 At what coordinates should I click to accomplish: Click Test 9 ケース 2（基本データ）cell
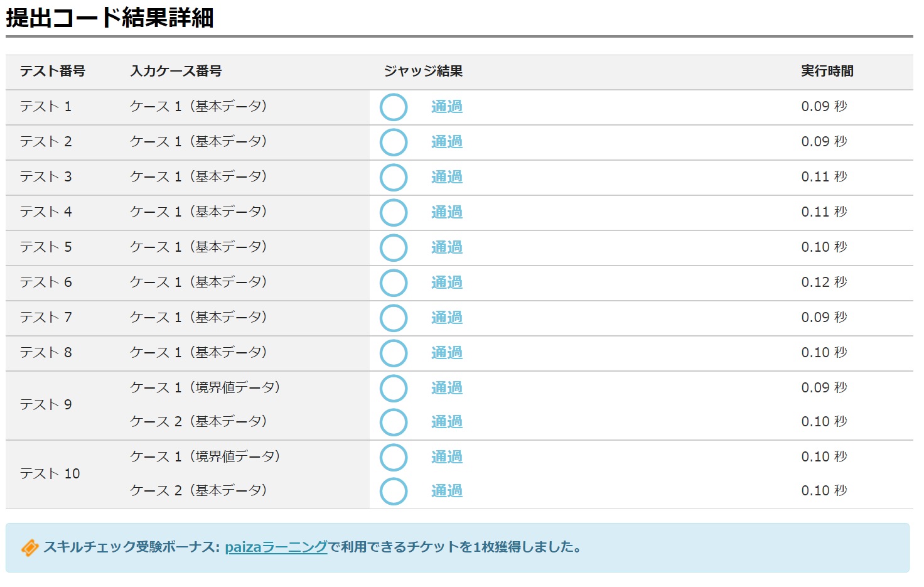click(198, 421)
